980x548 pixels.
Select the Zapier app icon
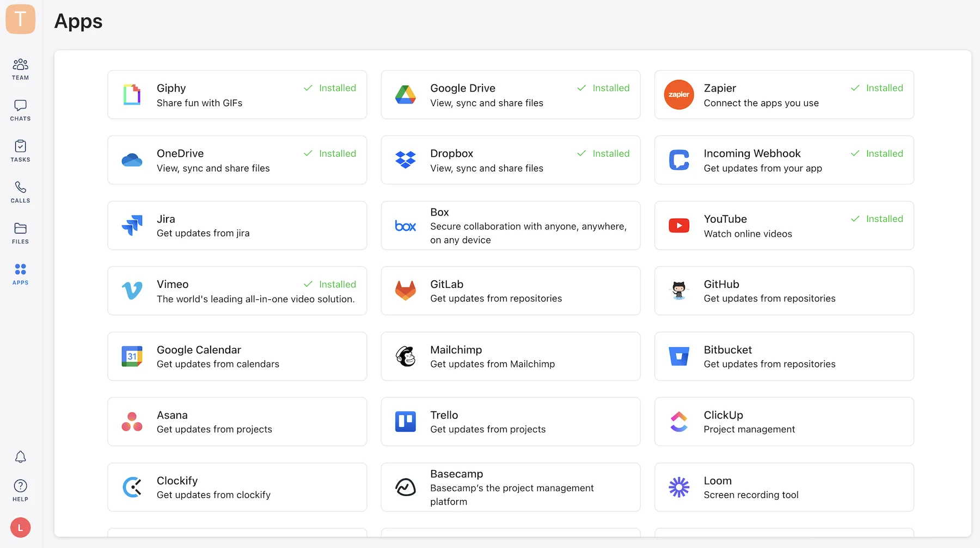(x=678, y=95)
